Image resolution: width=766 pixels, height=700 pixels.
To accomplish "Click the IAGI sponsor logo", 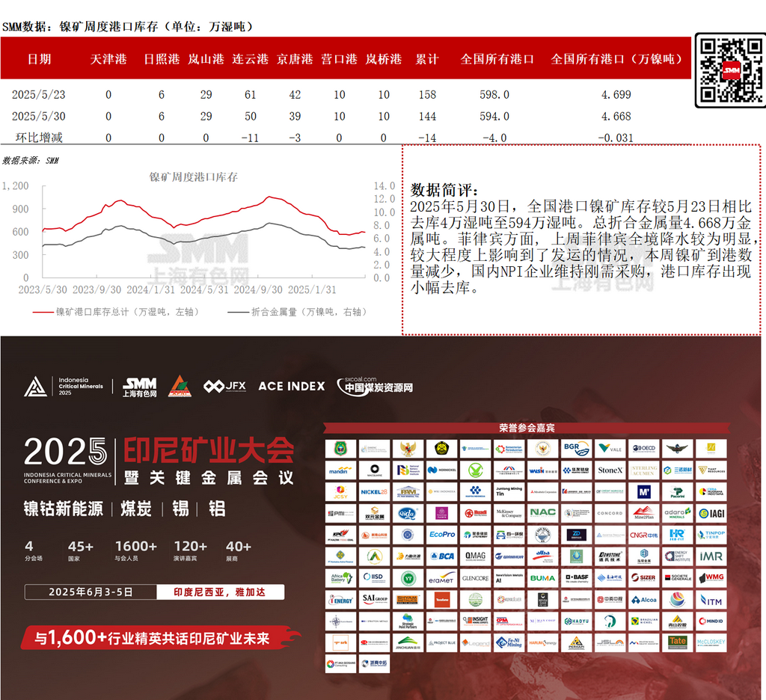I will [x=711, y=513].
